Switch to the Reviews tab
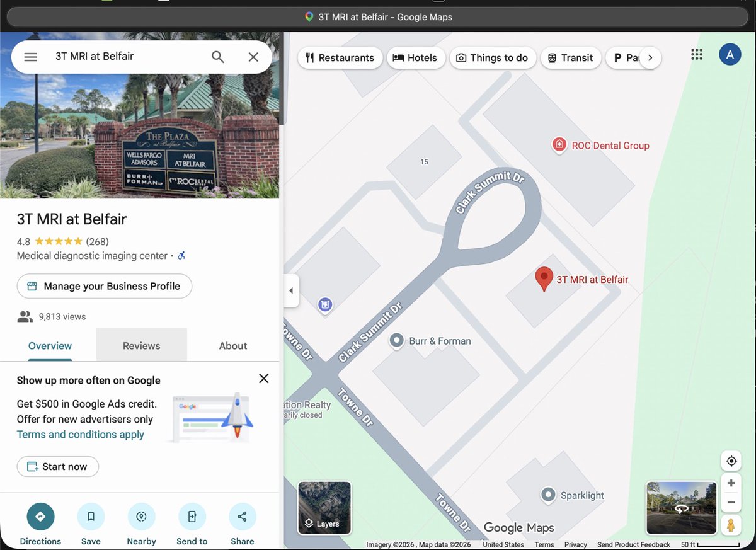 (141, 345)
